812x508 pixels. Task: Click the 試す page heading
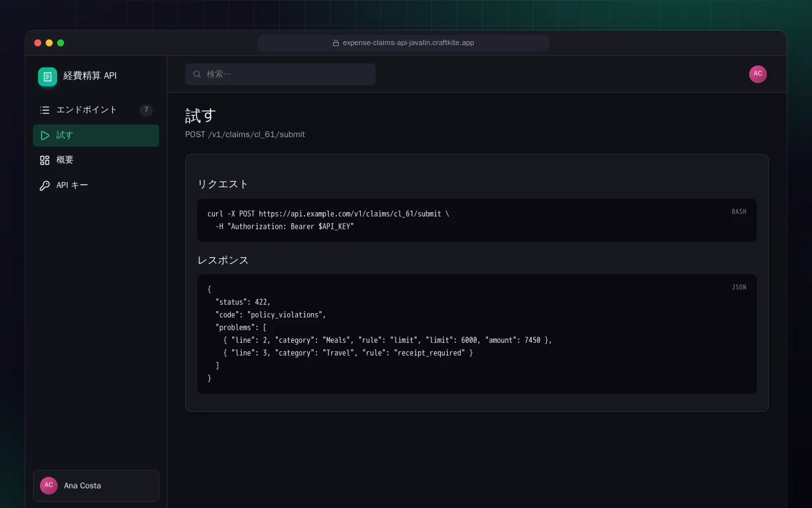[x=200, y=116]
